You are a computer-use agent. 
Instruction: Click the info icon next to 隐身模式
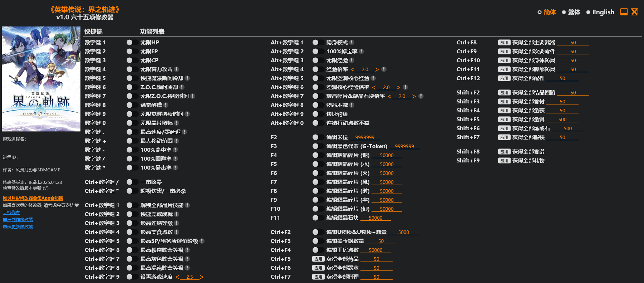pos(352,43)
